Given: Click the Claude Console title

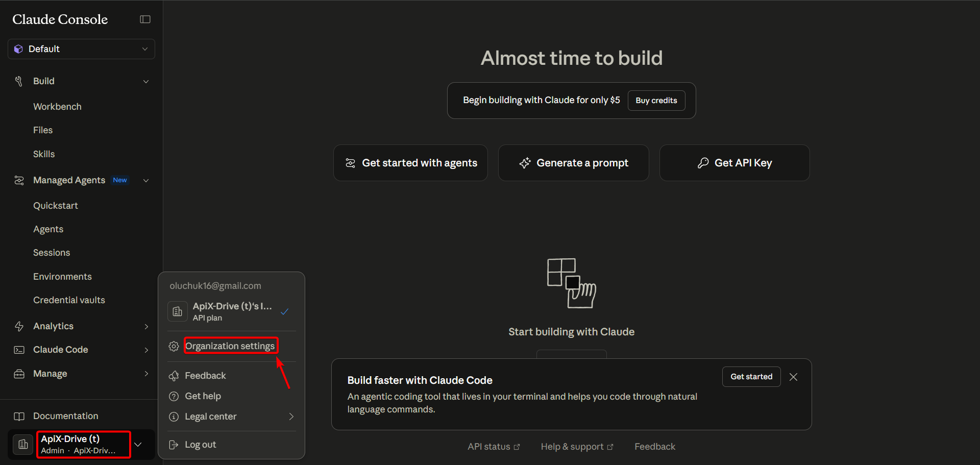Looking at the screenshot, I should coord(60,19).
